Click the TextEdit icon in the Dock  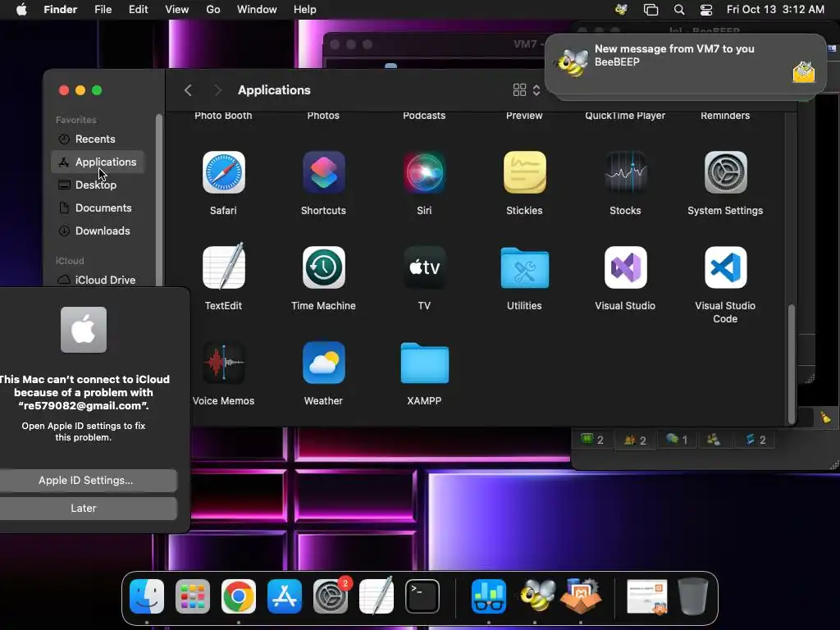376,596
